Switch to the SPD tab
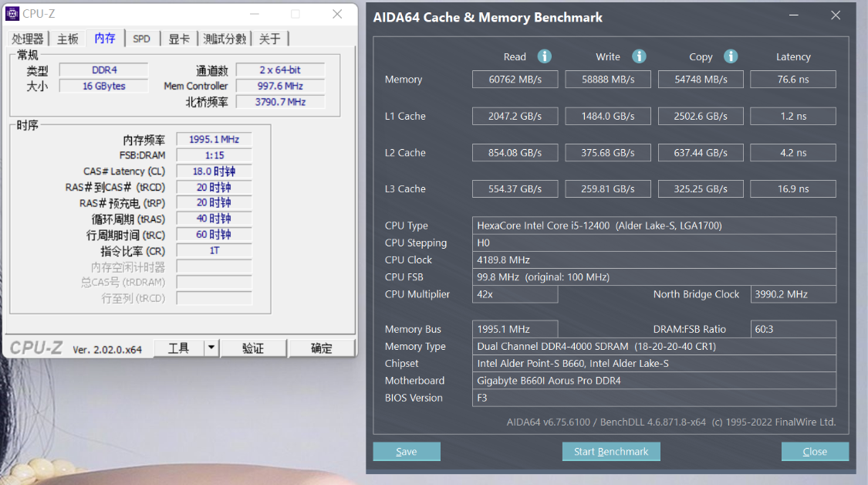Image resolution: width=868 pixels, height=485 pixels. tap(141, 37)
